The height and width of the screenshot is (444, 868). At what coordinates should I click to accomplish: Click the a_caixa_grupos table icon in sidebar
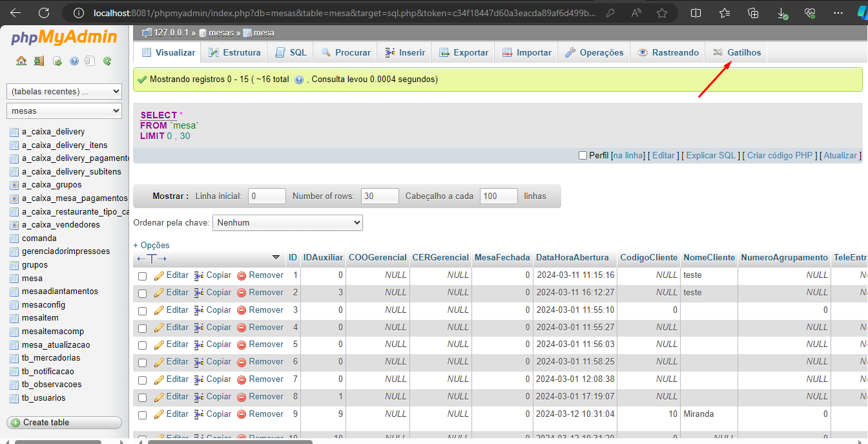(14, 185)
